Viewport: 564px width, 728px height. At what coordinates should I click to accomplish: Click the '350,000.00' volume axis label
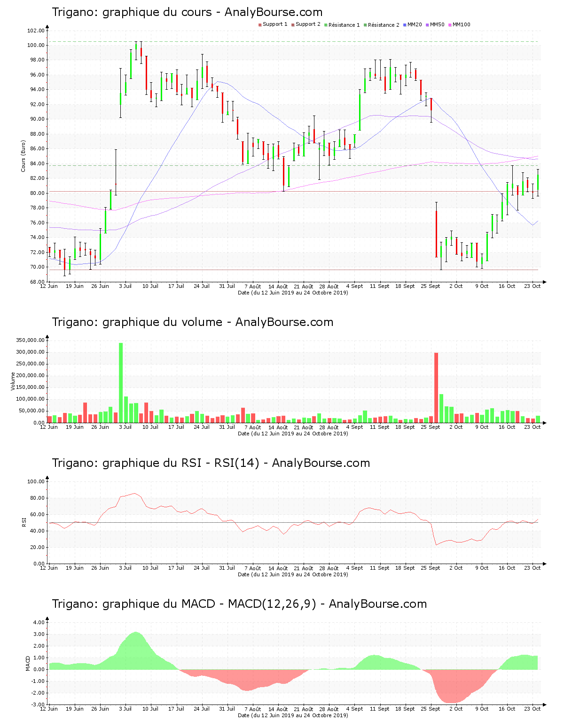(x=31, y=340)
